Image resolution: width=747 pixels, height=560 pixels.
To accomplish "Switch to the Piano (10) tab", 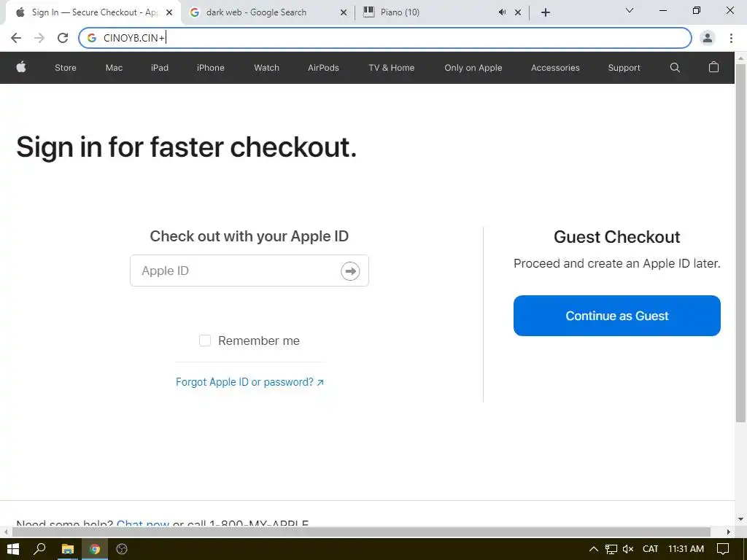I will coord(441,12).
